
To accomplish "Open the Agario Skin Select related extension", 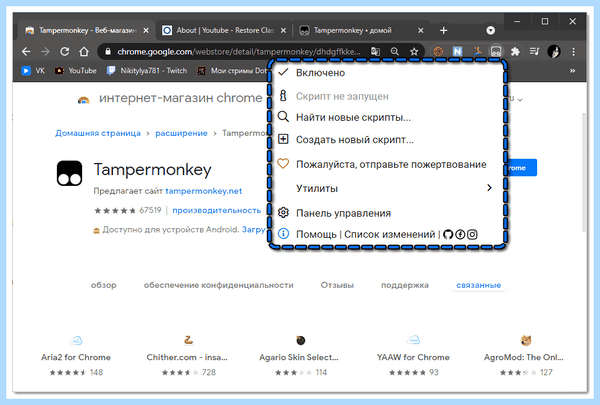I will 299,356.
